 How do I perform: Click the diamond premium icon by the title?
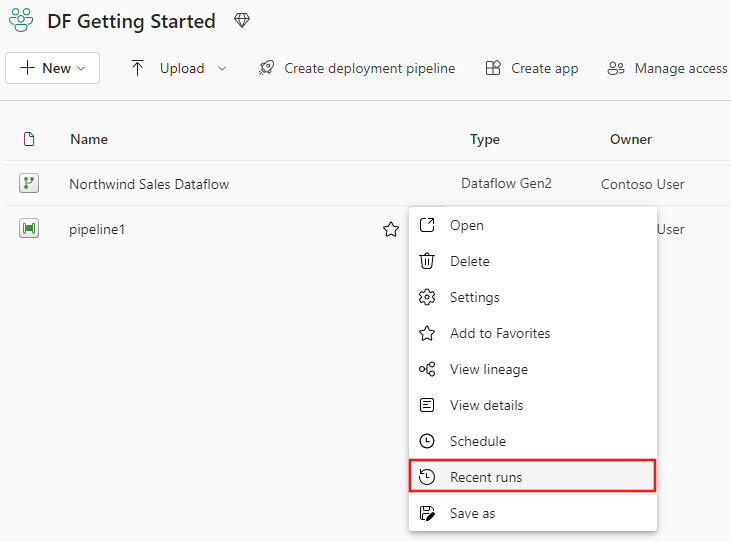pos(241,20)
